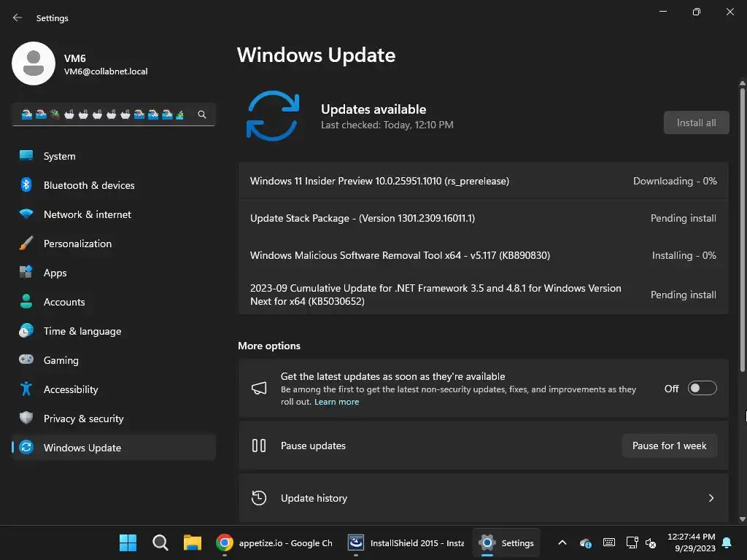Image resolution: width=747 pixels, height=560 pixels.
Task: Click the notification bell in system tray
Action: pos(727,542)
